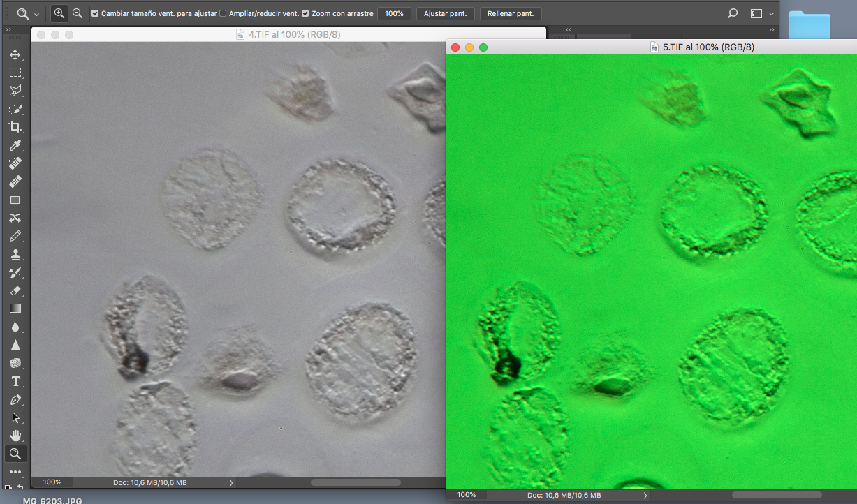
Task: Select the Crop tool
Action: click(x=15, y=127)
